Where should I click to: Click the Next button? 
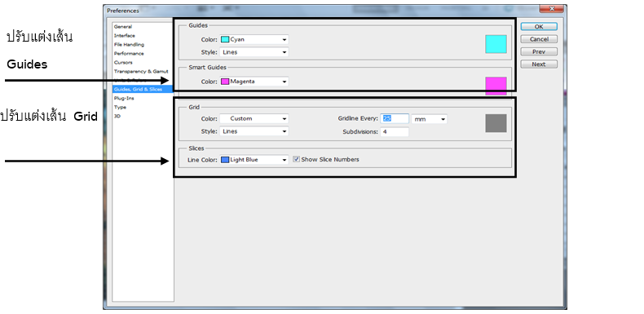(x=539, y=64)
